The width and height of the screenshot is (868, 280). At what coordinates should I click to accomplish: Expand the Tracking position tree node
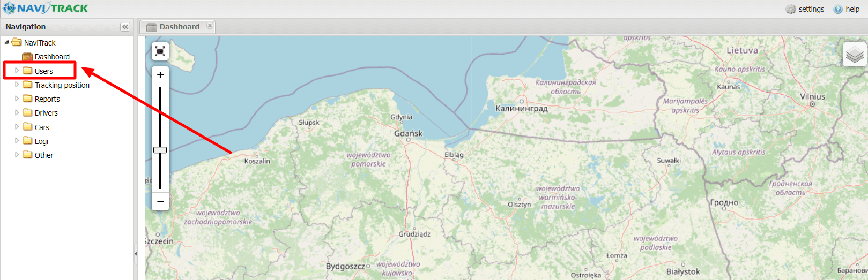pyautogui.click(x=17, y=84)
